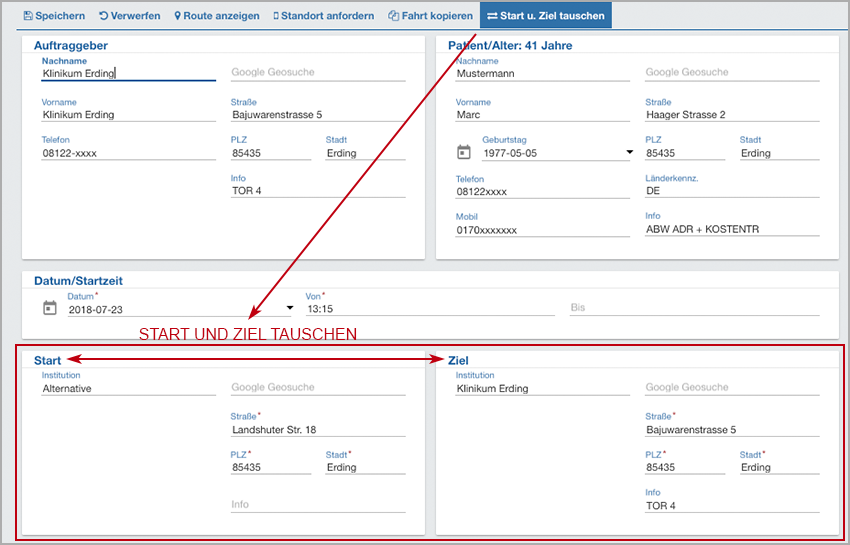
Task: Select the Von start time field
Action: click(x=430, y=309)
